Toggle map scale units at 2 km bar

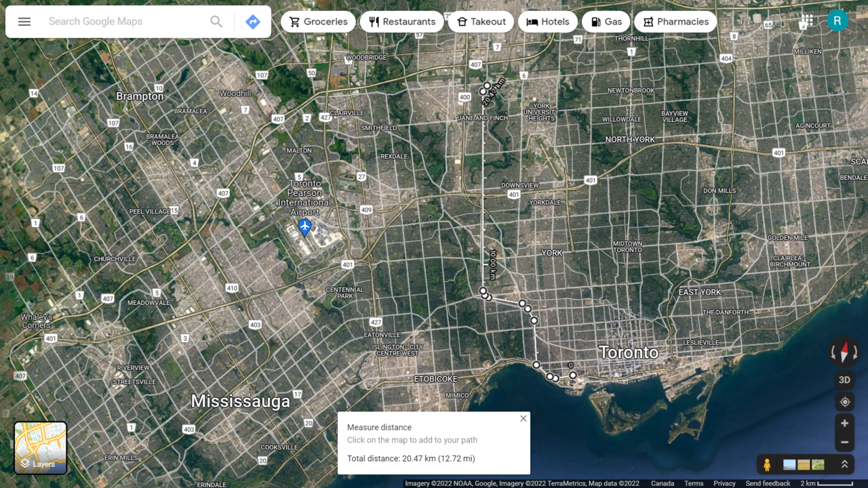point(826,483)
